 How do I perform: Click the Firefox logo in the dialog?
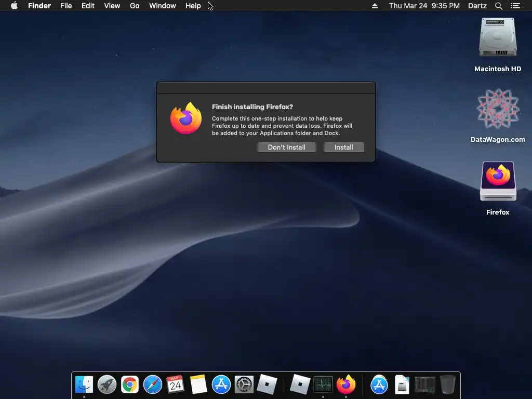[186, 118]
